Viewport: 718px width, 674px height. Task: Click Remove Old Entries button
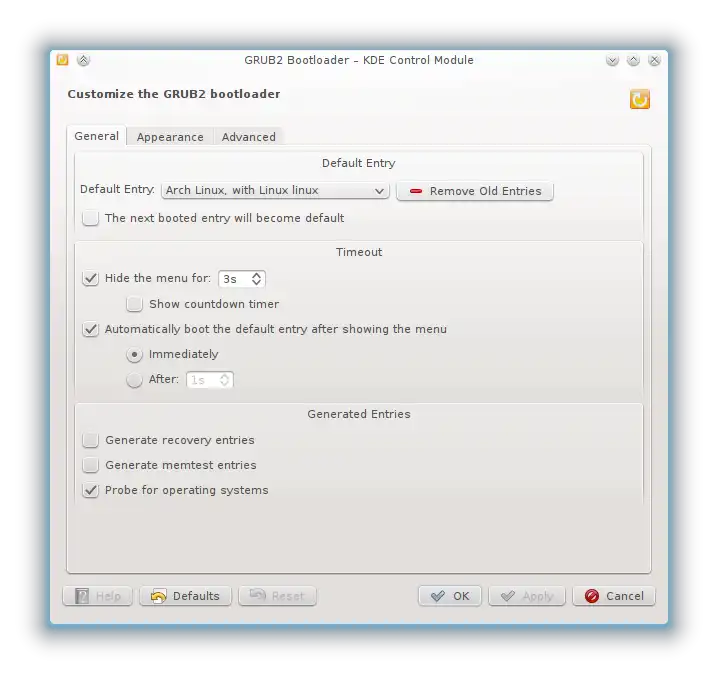click(475, 191)
